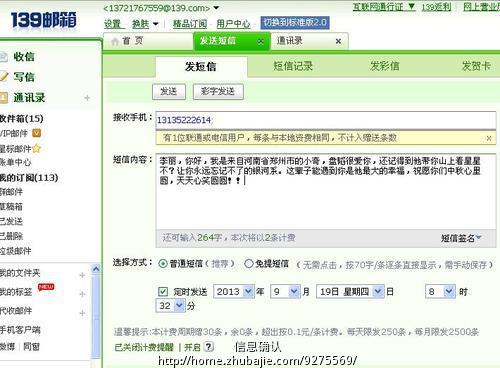The image size is (500, 368).
Task: Click the sidebar vertical scrollbar
Action: click(96, 313)
